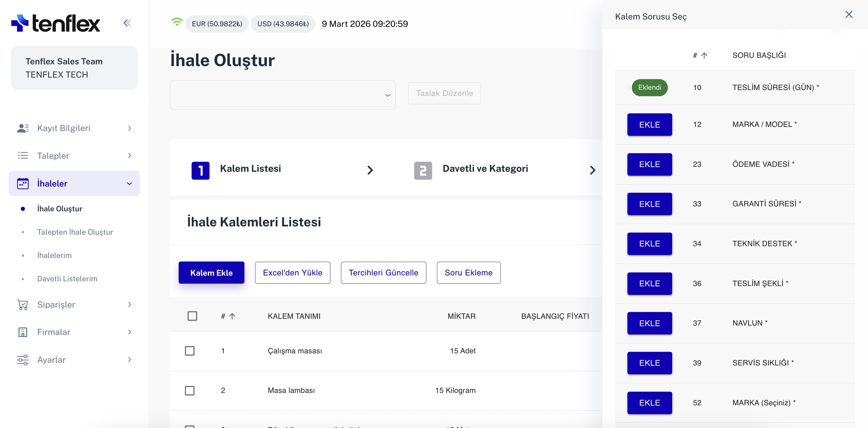Open Davetli Listelerim submenu item

(67, 279)
